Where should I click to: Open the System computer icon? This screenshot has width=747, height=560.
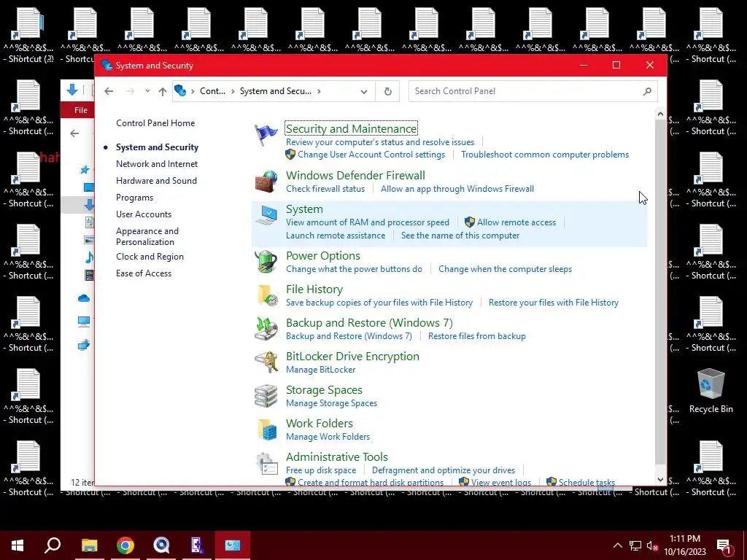coord(266,215)
